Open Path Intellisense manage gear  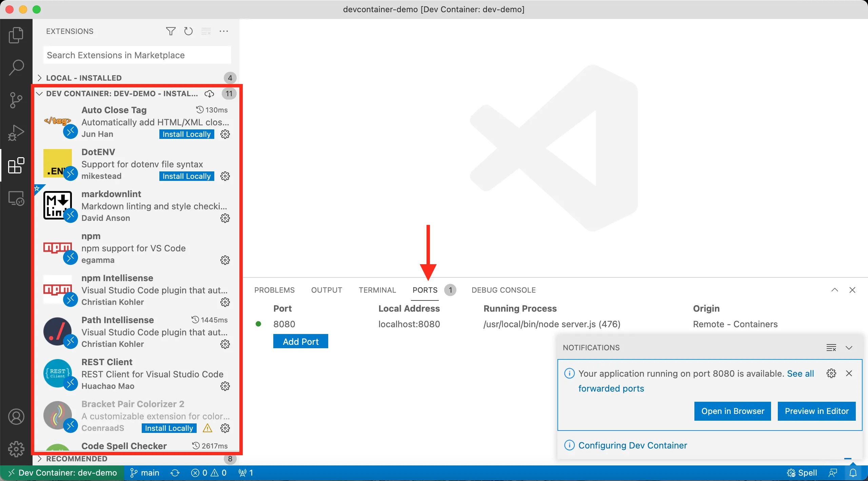point(225,344)
